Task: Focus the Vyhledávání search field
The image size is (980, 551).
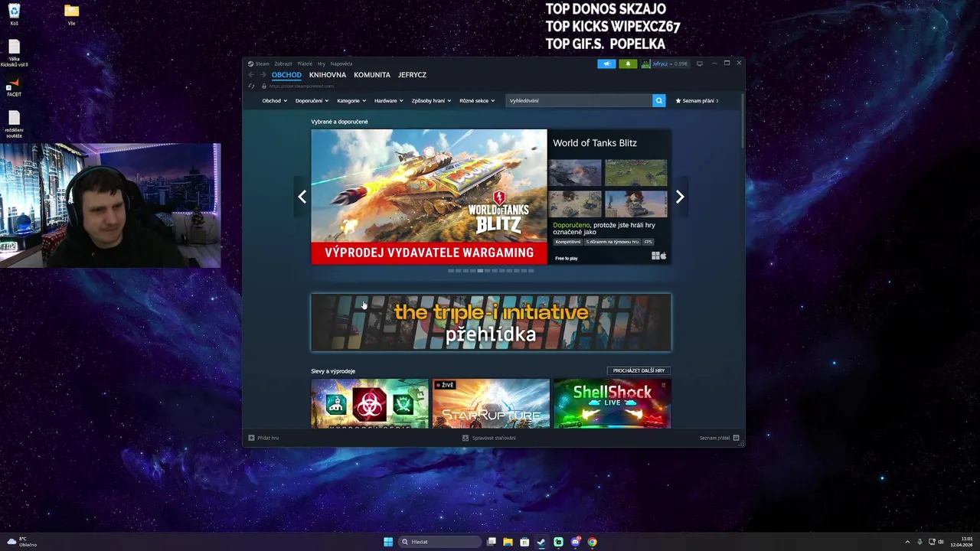Action: coord(579,101)
